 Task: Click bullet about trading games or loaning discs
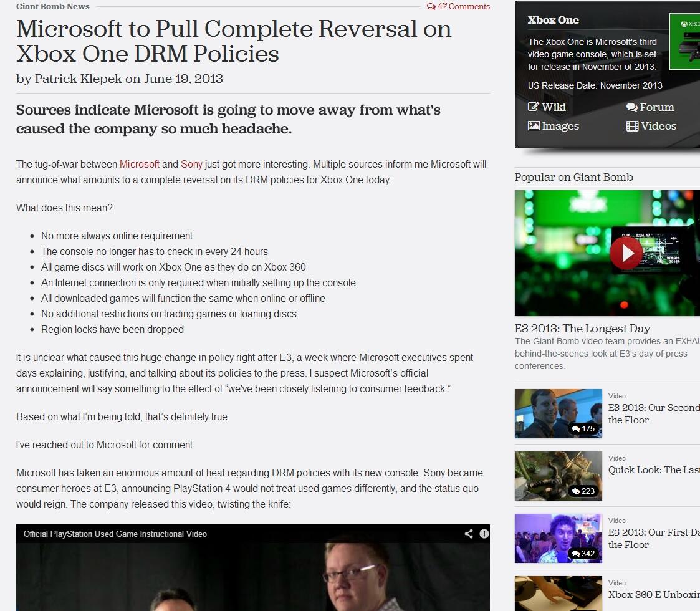coord(169,314)
